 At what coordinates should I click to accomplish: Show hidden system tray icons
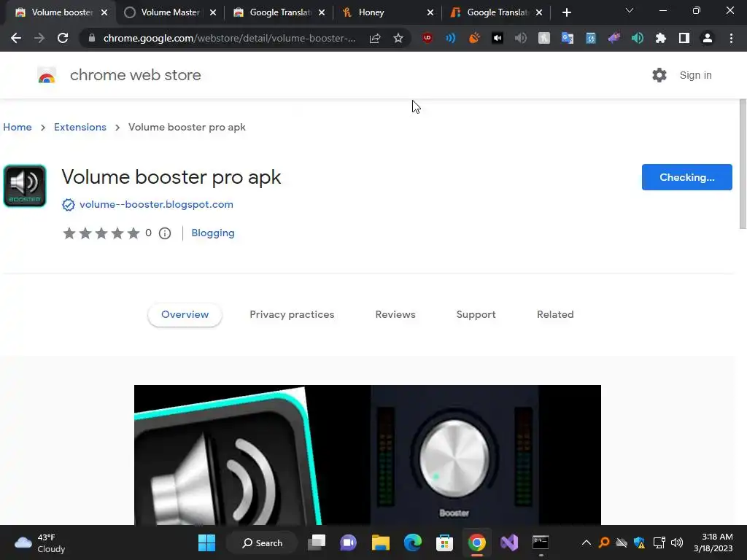(587, 542)
